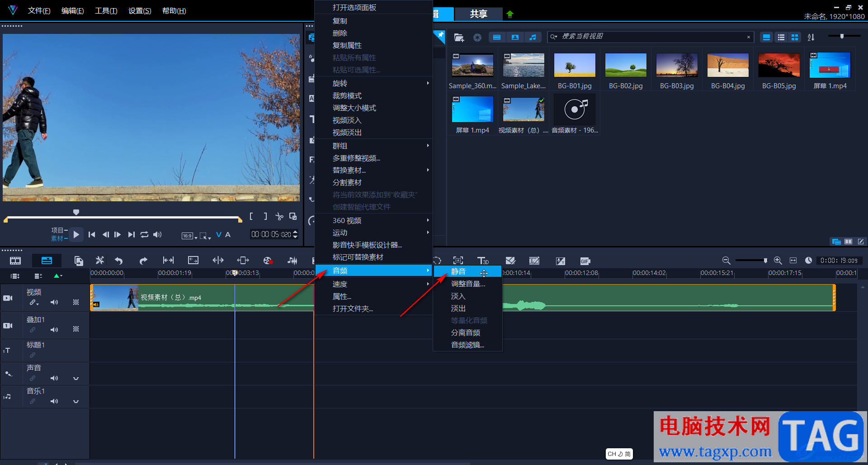Choose 静音 (mute) in audio submenu
Image resolution: width=868 pixels, height=465 pixels.
coord(467,271)
